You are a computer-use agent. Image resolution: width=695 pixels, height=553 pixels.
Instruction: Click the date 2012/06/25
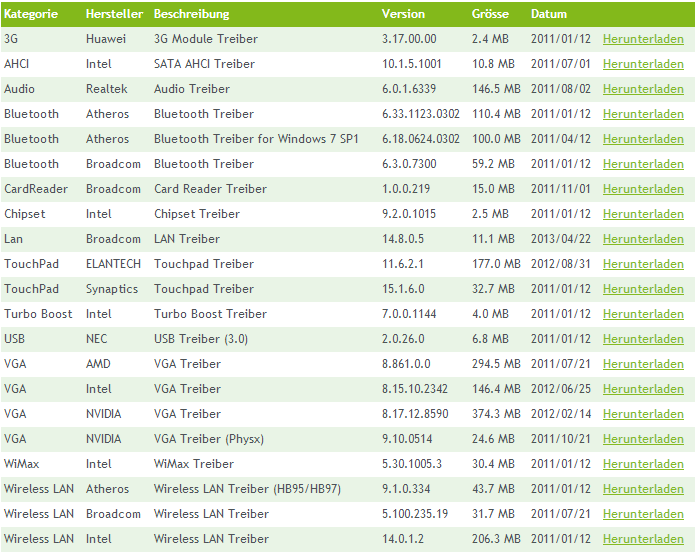point(561,389)
